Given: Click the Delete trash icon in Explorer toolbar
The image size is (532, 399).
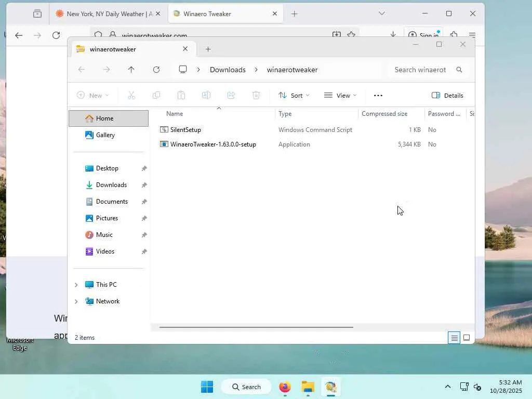Looking at the screenshot, I should (256, 96).
